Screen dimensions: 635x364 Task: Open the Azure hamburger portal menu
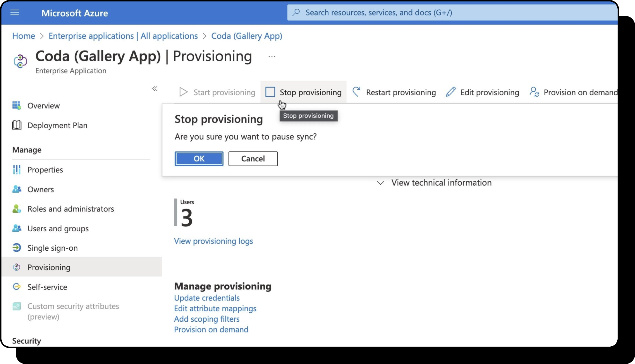click(x=15, y=13)
